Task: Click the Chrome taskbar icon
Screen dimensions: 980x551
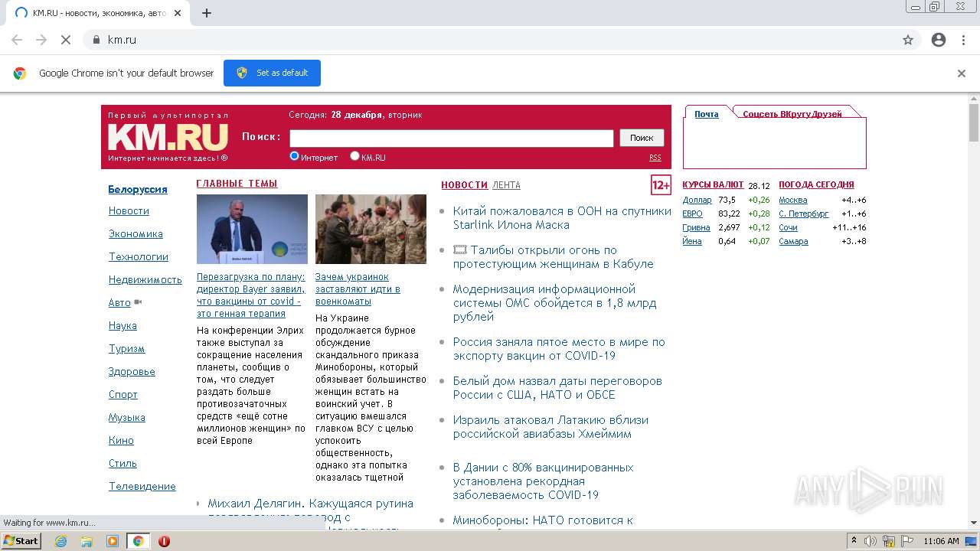Action: click(138, 541)
